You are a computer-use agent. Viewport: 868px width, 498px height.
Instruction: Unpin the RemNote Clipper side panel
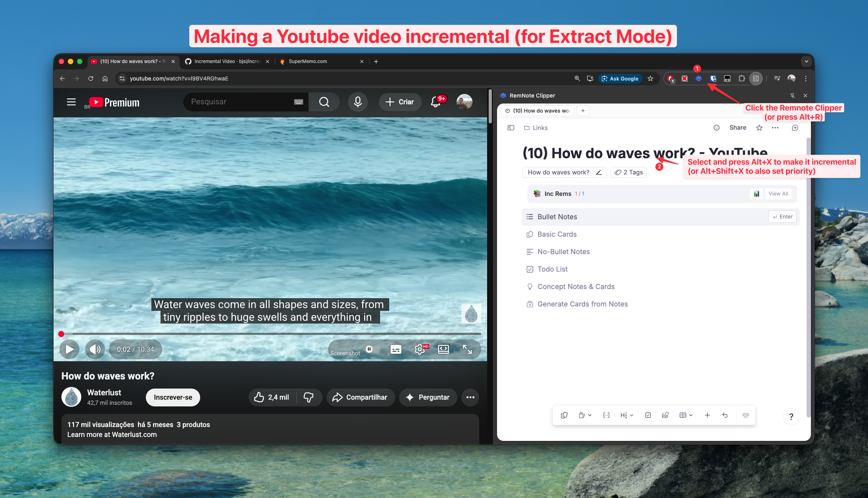point(792,96)
